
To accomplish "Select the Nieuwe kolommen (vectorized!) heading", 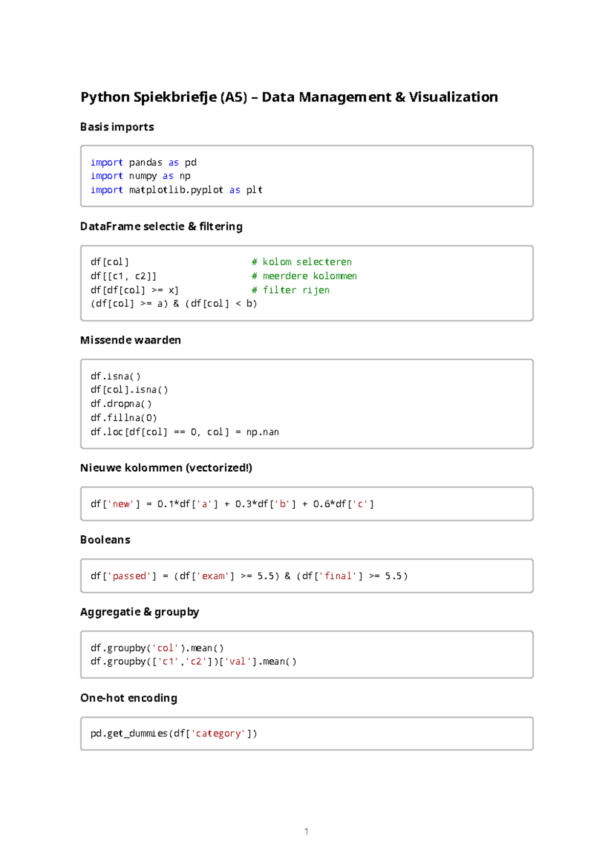I will click(x=166, y=468).
